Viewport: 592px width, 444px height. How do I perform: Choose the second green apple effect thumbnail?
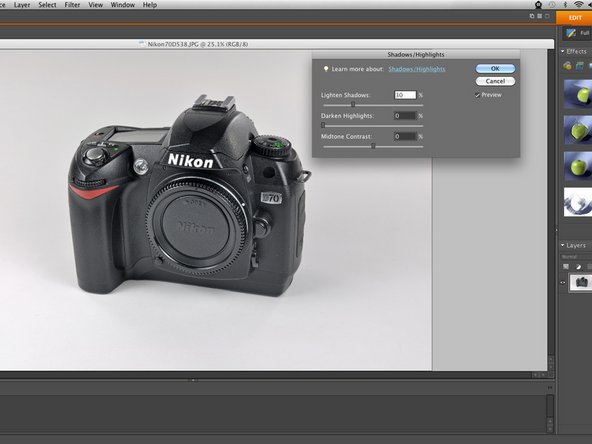pyautogui.click(x=578, y=130)
